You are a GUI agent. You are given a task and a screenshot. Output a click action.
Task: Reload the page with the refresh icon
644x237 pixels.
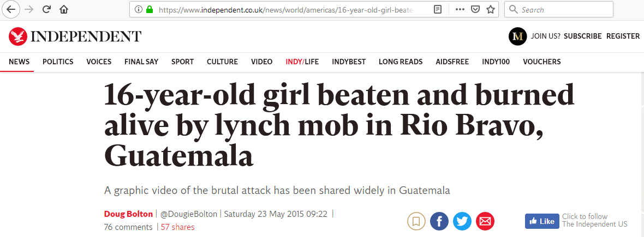coord(47,9)
